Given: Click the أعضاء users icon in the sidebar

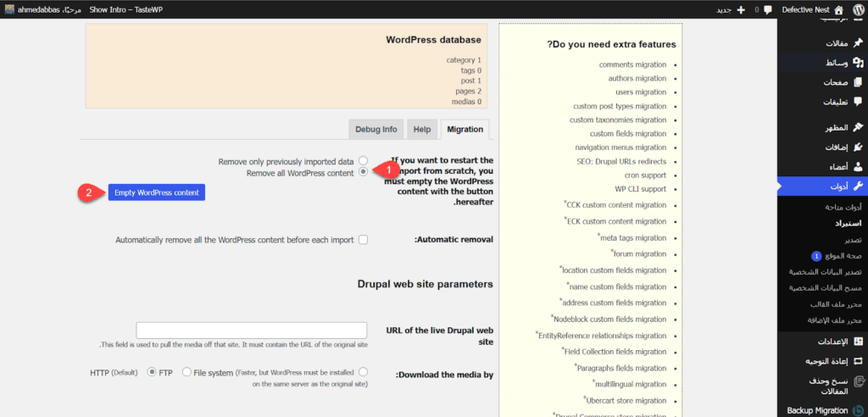Looking at the screenshot, I should (857, 167).
